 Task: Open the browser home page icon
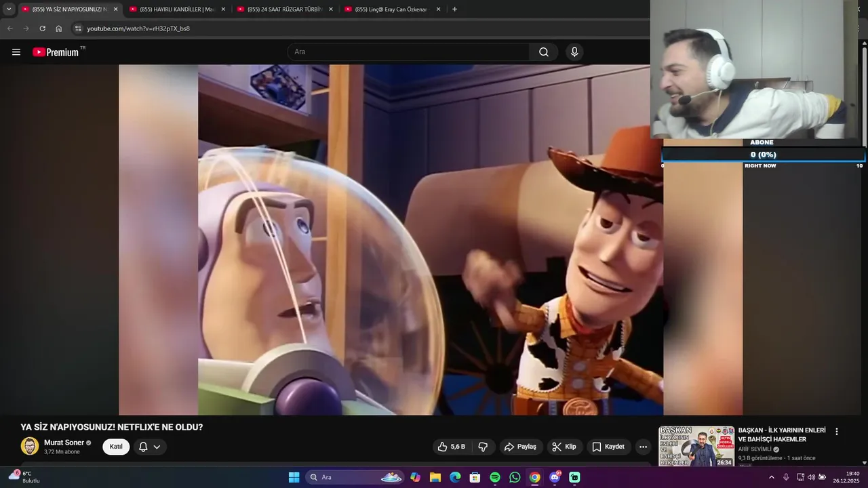pyautogui.click(x=58, y=28)
